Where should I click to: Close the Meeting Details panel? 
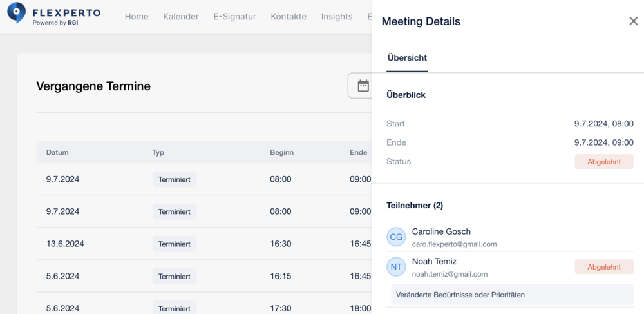(x=633, y=21)
